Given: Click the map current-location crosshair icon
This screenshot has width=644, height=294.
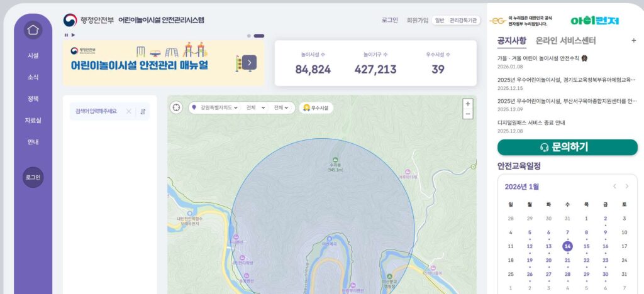Looking at the screenshot, I should [177, 107].
